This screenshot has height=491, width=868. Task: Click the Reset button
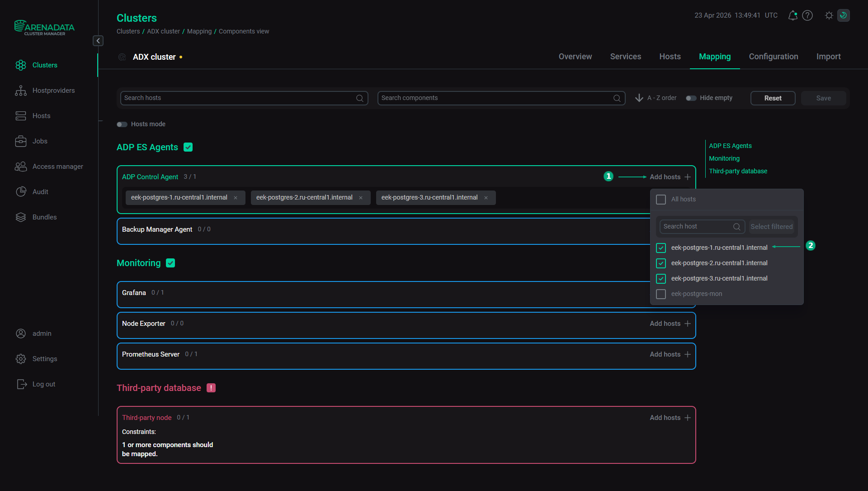pyautogui.click(x=773, y=98)
